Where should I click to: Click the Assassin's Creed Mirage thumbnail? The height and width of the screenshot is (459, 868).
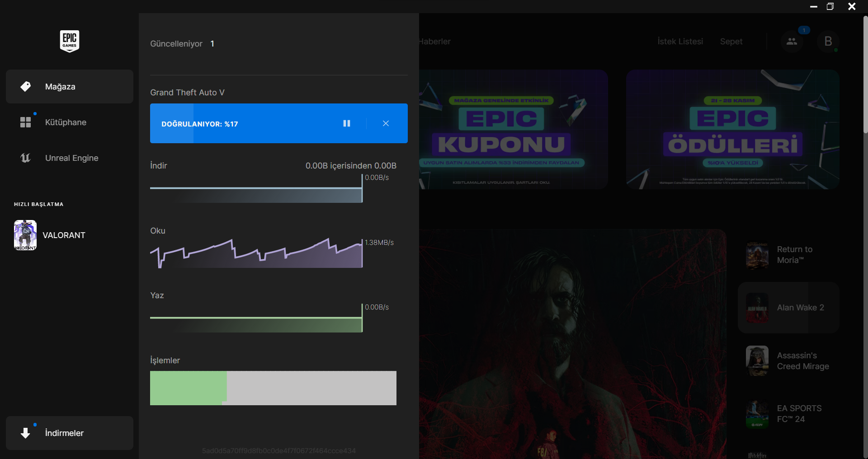click(757, 361)
